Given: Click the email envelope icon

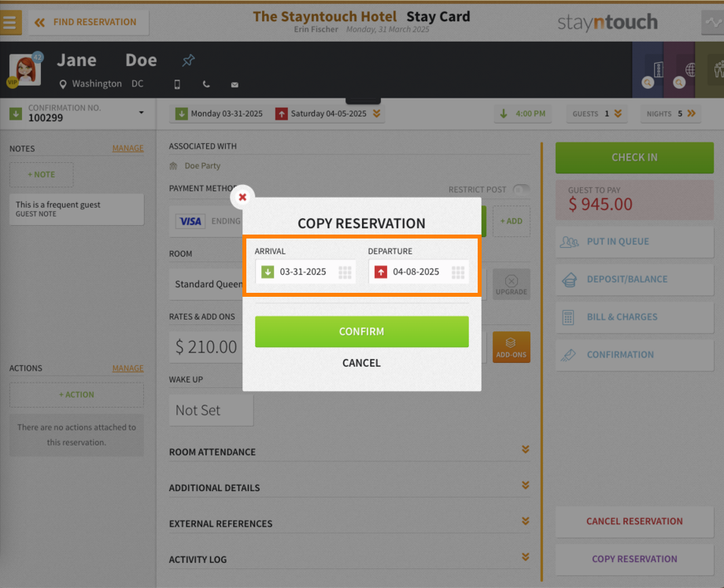Looking at the screenshot, I should coord(235,84).
